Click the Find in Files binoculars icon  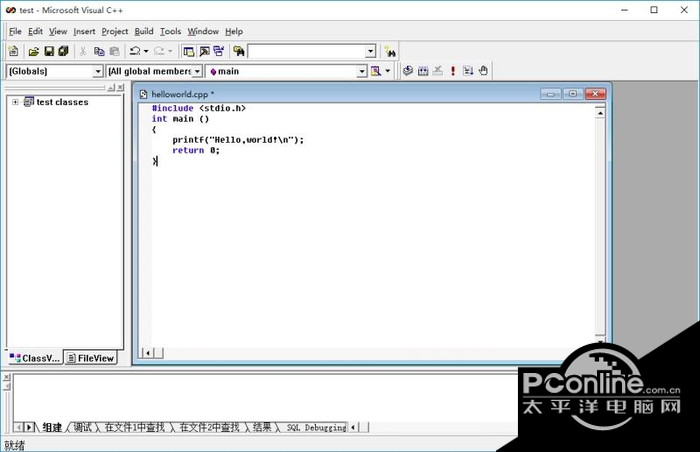pos(239,51)
